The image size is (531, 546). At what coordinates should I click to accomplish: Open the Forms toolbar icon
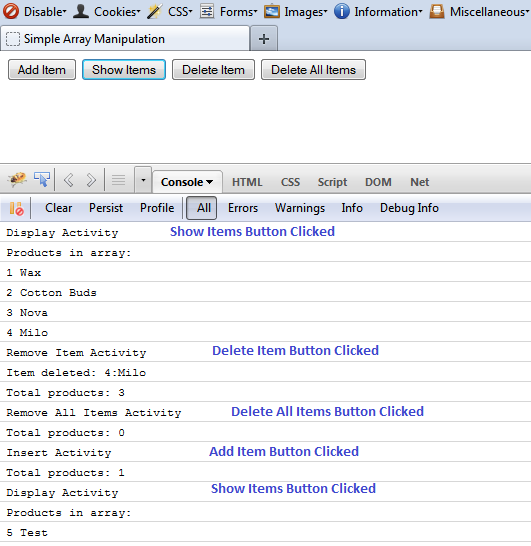pyautogui.click(x=207, y=11)
